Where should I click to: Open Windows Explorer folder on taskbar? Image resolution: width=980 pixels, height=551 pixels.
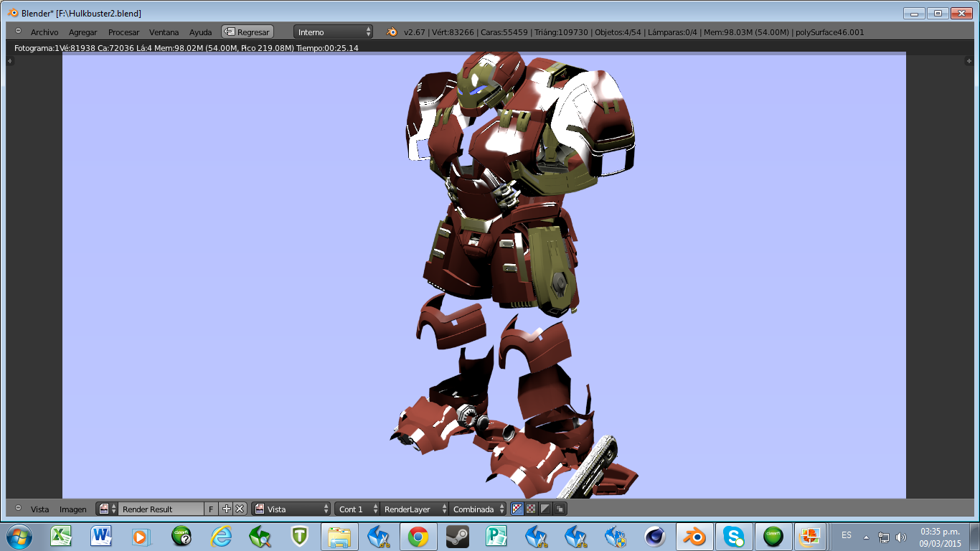(339, 536)
